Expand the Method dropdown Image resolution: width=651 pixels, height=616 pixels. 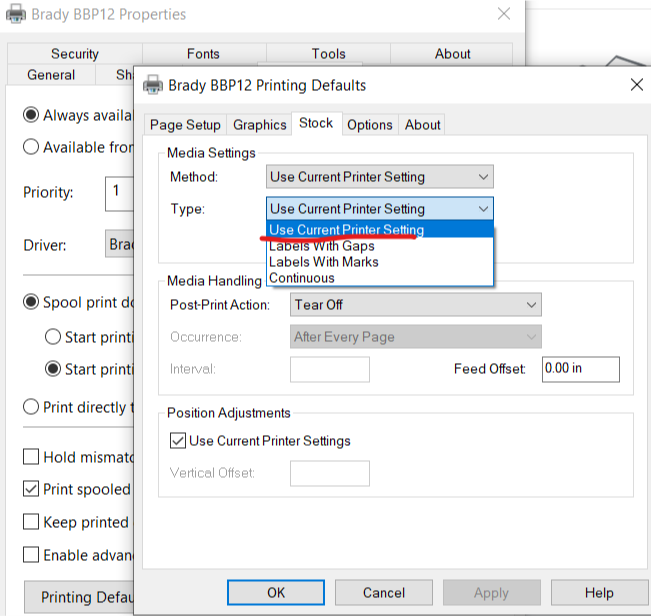(380, 177)
